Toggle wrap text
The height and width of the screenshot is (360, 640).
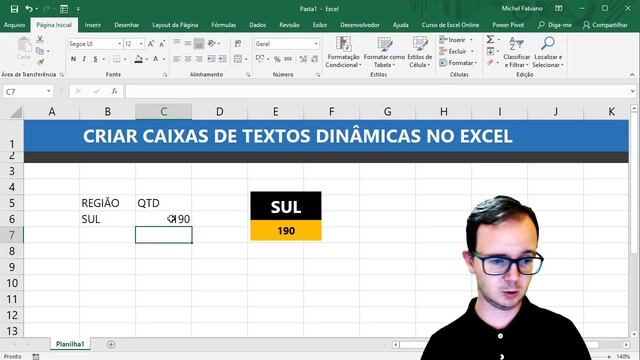tap(238, 43)
